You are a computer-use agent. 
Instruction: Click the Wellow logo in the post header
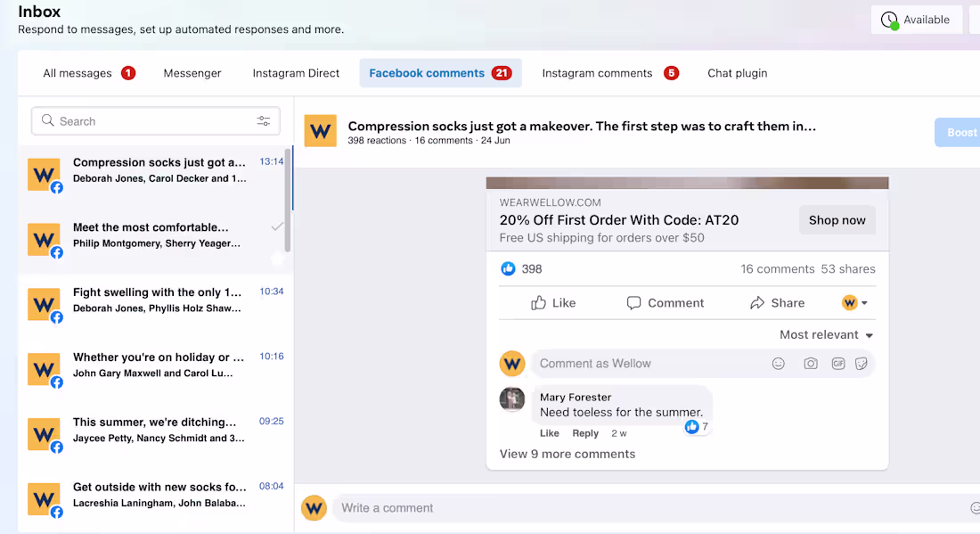[320, 131]
